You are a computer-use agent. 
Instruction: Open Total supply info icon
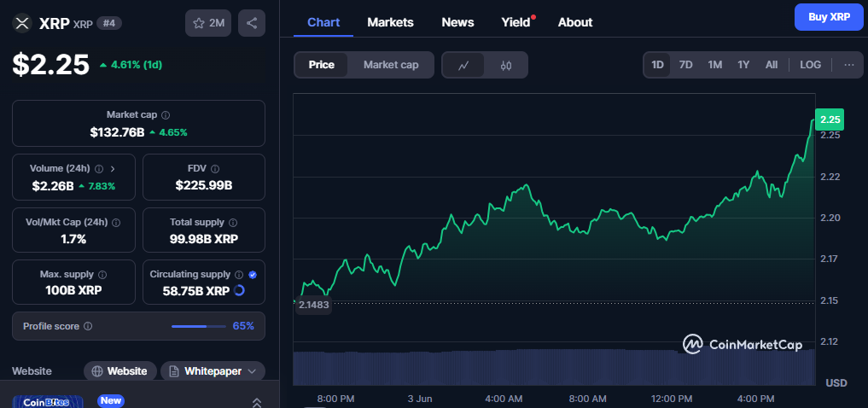[233, 223]
